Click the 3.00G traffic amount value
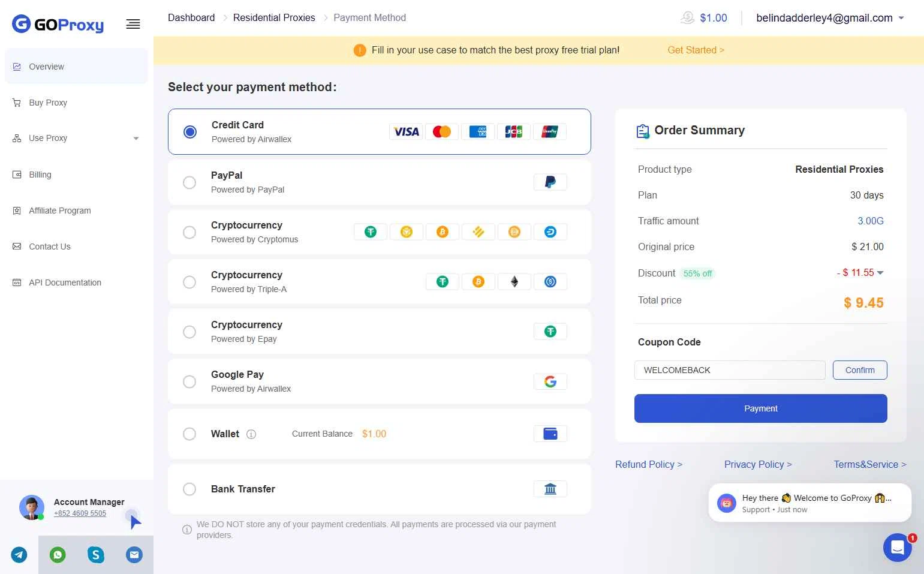 tap(871, 221)
